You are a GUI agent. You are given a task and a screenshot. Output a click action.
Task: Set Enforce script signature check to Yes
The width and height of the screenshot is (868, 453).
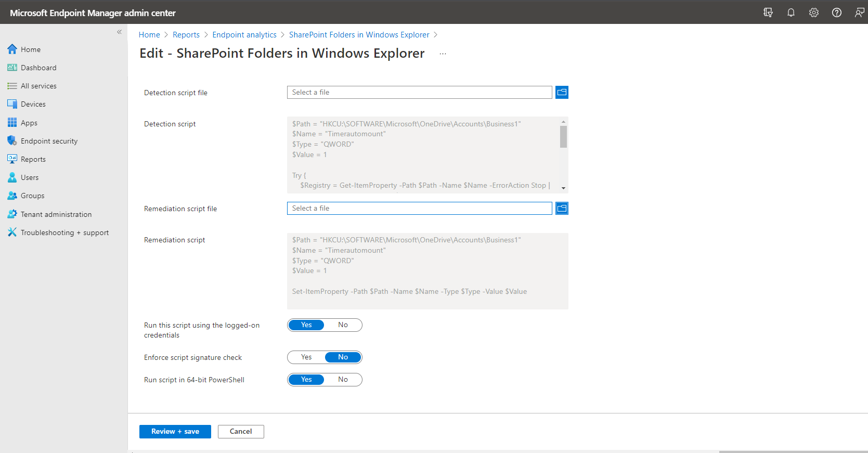click(306, 357)
